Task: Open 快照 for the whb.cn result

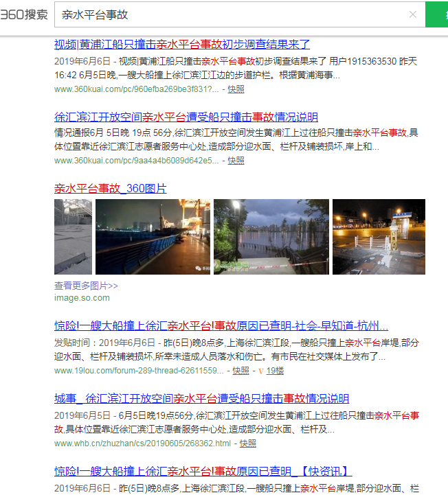Action: (247, 444)
